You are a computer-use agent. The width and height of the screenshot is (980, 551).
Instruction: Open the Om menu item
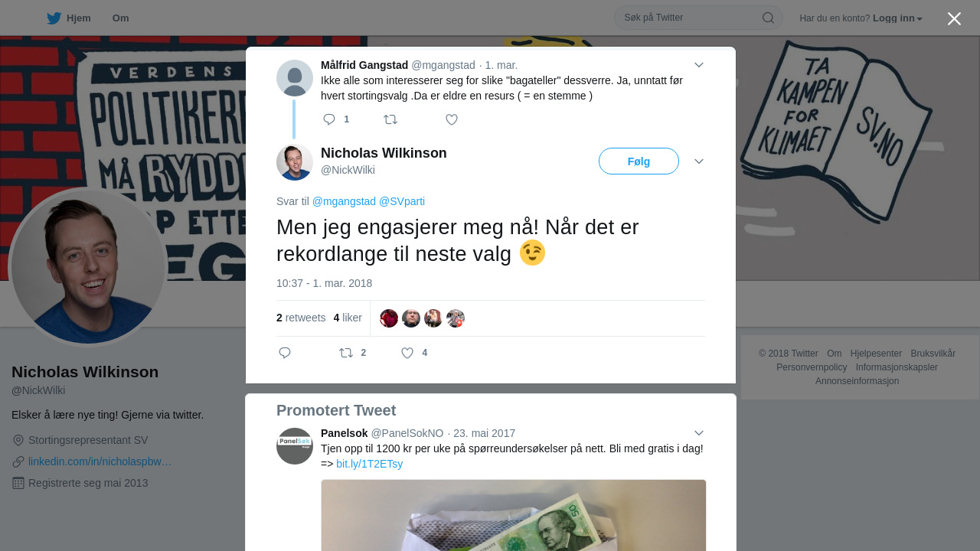120,18
